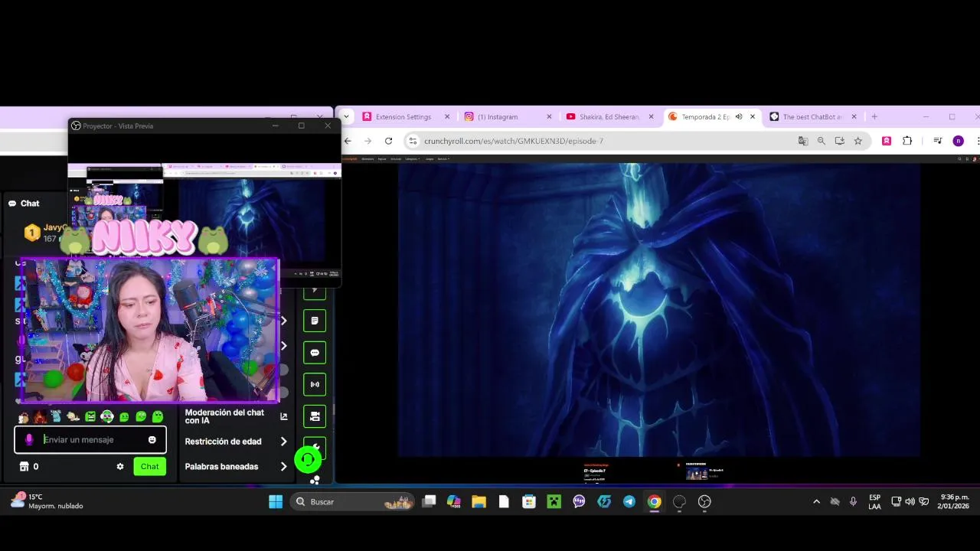Click the Proyector - Vista Previa title

[x=118, y=126]
